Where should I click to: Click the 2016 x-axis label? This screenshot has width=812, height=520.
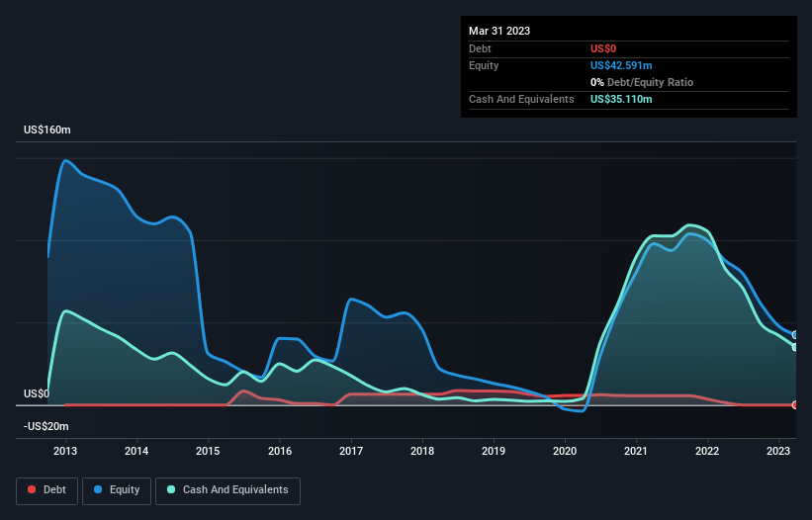pyautogui.click(x=280, y=451)
